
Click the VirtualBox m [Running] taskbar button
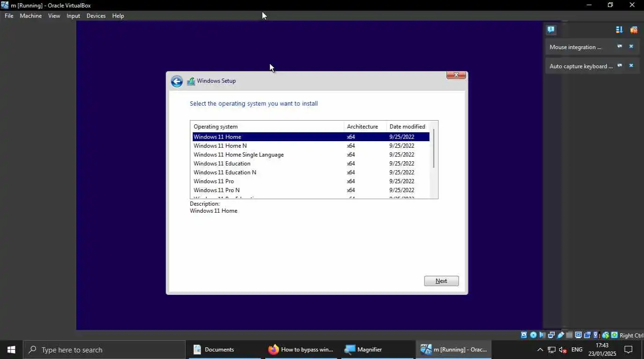coord(454,350)
